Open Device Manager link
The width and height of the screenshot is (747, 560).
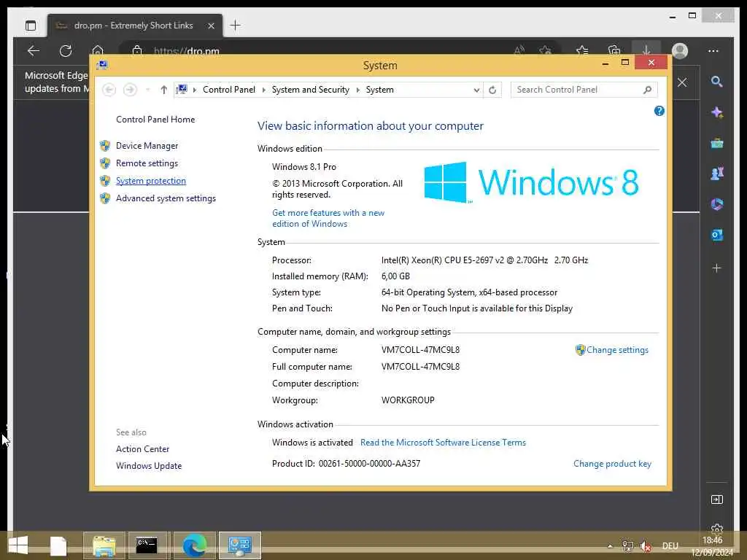(x=147, y=146)
